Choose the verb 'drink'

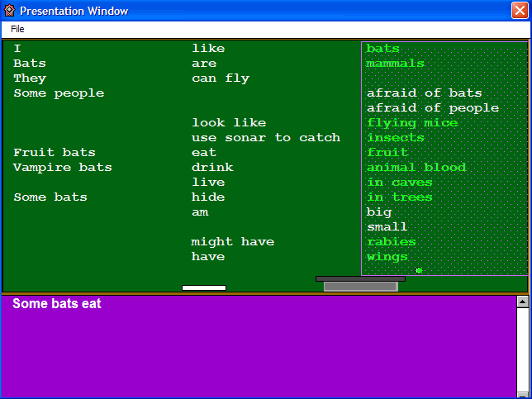[212, 168]
